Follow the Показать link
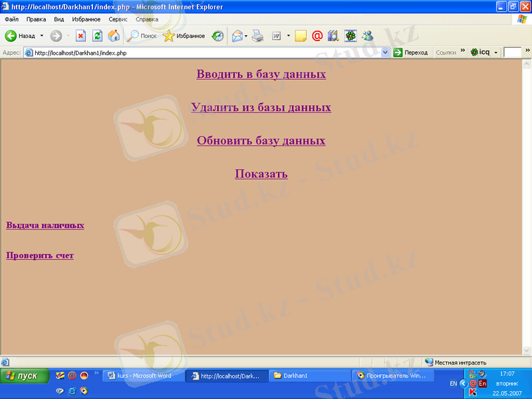The width and height of the screenshot is (532, 399). 261,174
